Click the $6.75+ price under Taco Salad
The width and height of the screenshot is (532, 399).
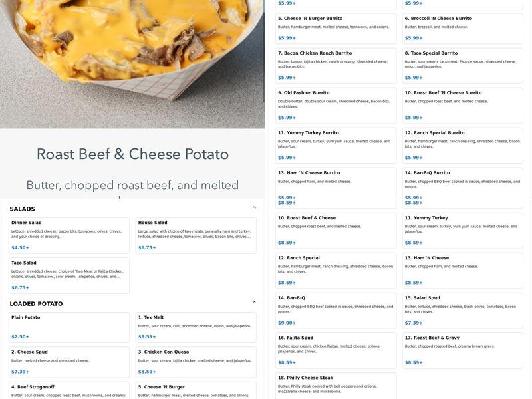coord(20,286)
